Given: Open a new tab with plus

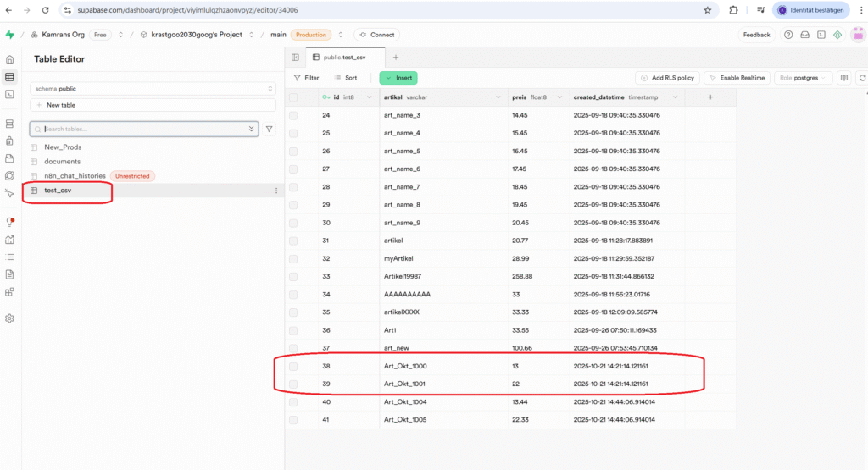Looking at the screenshot, I should 396,58.
